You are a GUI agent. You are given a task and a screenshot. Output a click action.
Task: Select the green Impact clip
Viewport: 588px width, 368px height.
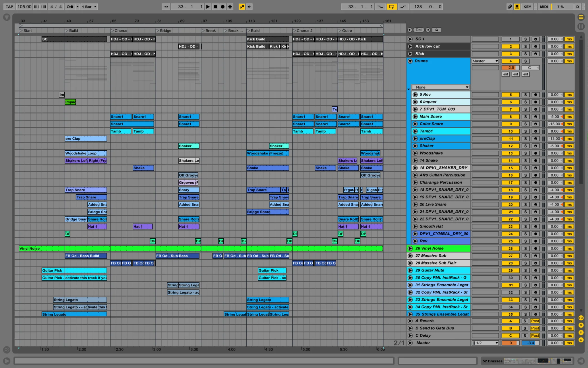click(x=70, y=102)
